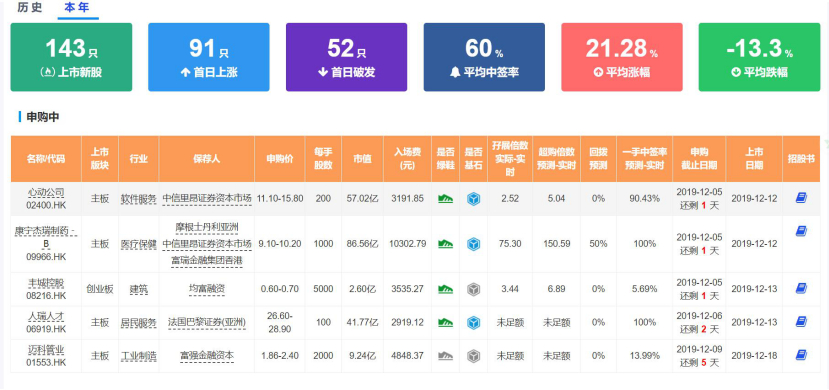Screen dimensions: 829x390
Task: Click the 52只 首日破发 purple card
Action: [346, 57]
